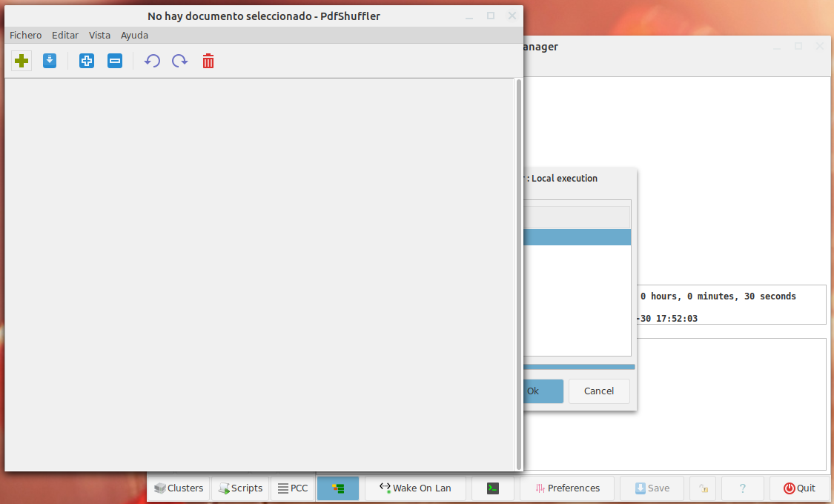Open the Fichero menu

pyautogui.click(x=25, y=35)
